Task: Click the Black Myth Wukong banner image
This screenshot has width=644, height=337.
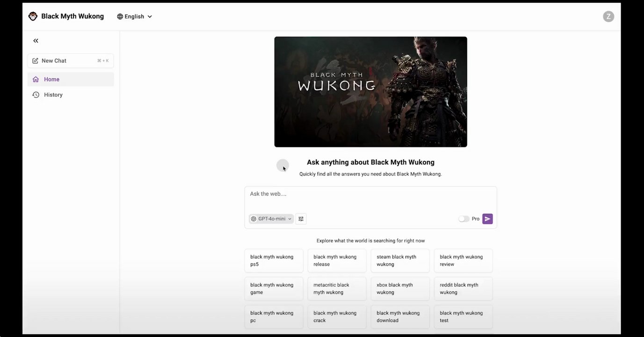Action: 370,92
